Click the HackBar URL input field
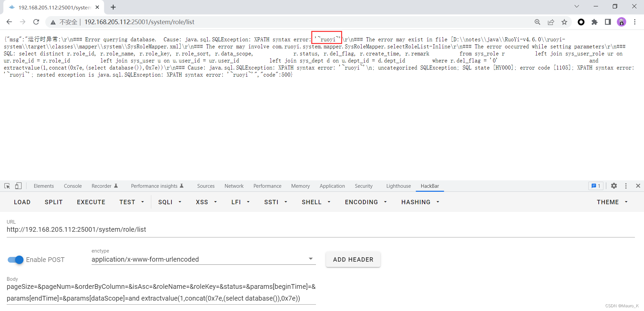The height and width of the screenshot is (311, 644). coord(321,229)
